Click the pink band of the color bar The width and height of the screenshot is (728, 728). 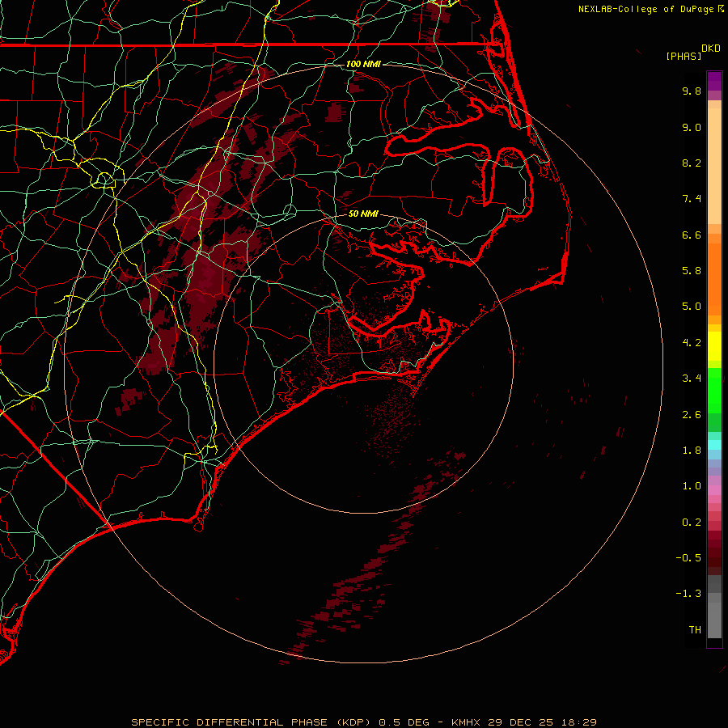pyautogui.click(x=714, y=490)
